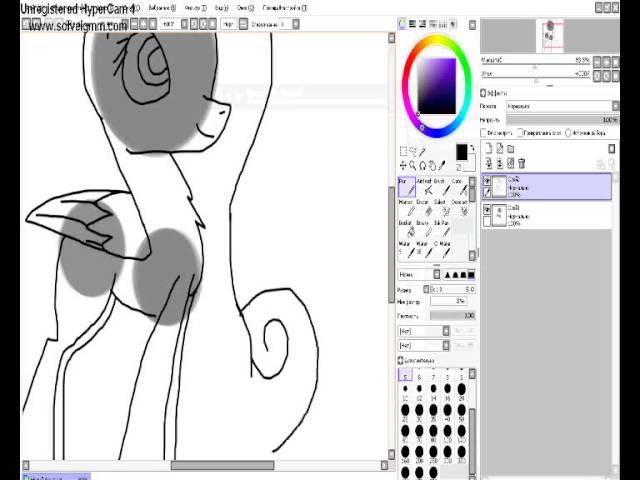This screenshot has height=480, width=640.
Task: Expand the advanced brush settings section
Action: click(400, 360)
